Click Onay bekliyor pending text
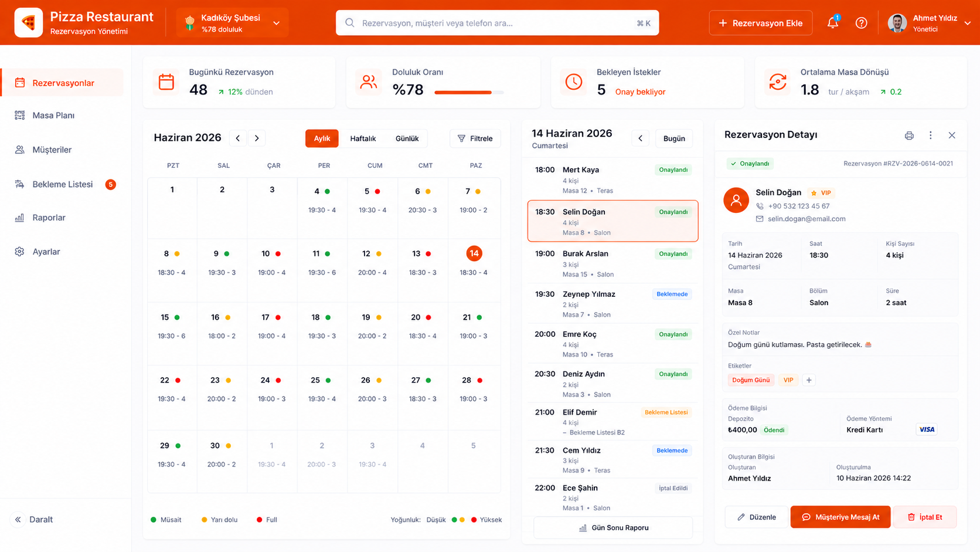This screenshot has width=980, height=552. (640, 92)
